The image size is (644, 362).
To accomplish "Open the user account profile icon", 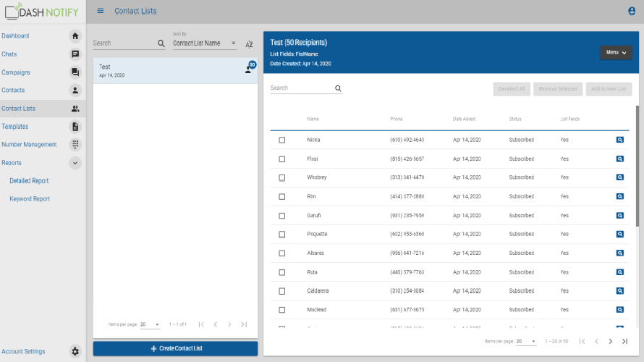I will click(x=632, y=11).
